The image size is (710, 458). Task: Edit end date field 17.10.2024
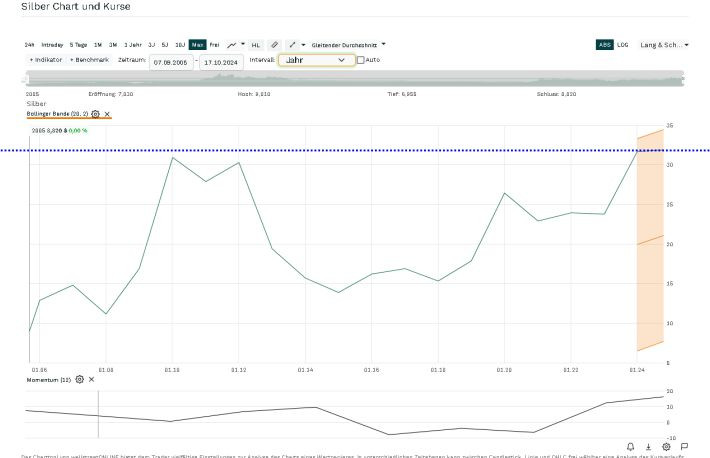(x=221, y=62)
